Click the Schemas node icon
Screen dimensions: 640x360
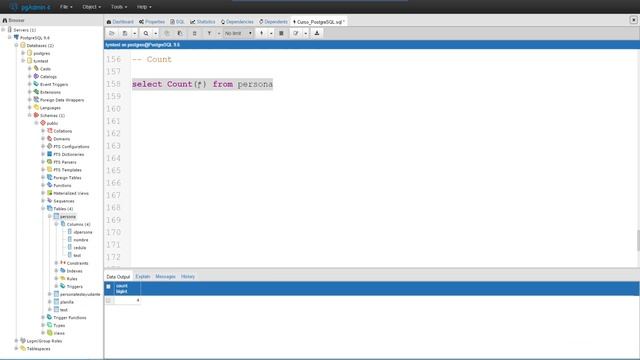point(36,115)
